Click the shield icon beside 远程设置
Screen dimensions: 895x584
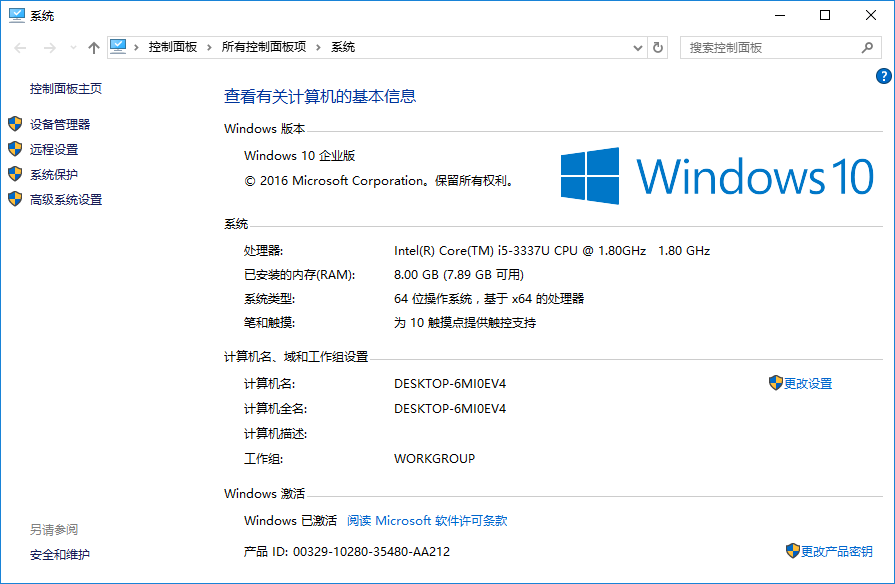[x=15, y=149]
